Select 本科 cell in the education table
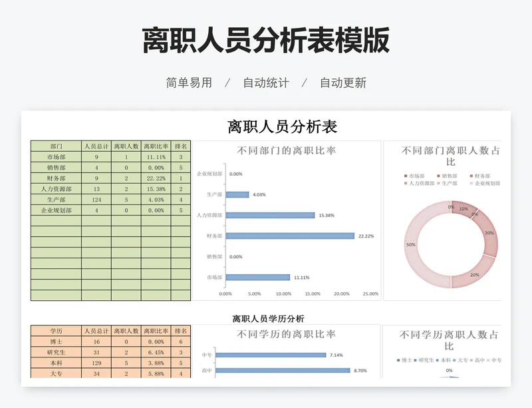 pyautogui.click(x=56, y=363)
